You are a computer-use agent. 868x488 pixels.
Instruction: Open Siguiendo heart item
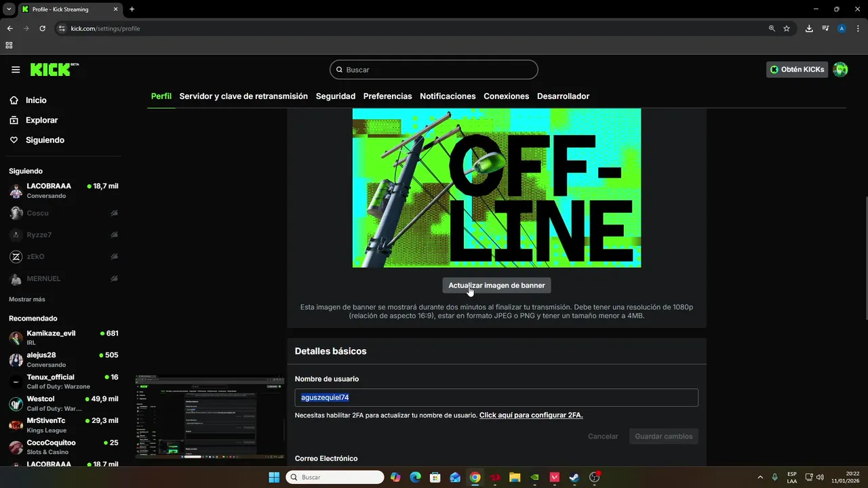pyautogui.click(x=45, y=140)
